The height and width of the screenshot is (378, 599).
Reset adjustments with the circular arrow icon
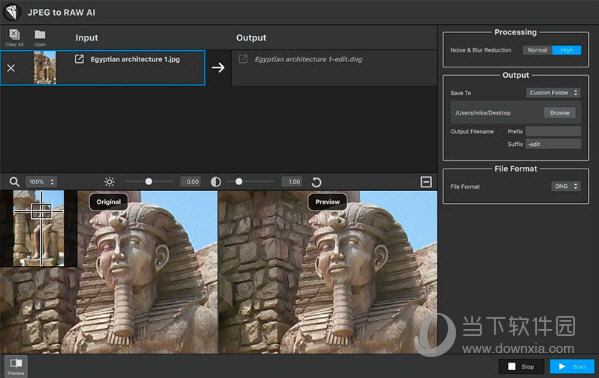pyautogui.click(x=316, y=182)
